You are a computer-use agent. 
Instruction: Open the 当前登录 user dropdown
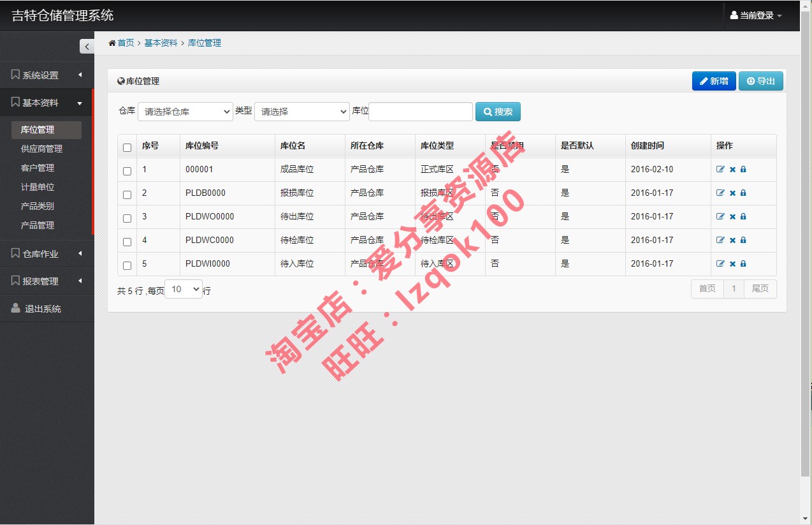pyautogui.click(x=756, y=15)
